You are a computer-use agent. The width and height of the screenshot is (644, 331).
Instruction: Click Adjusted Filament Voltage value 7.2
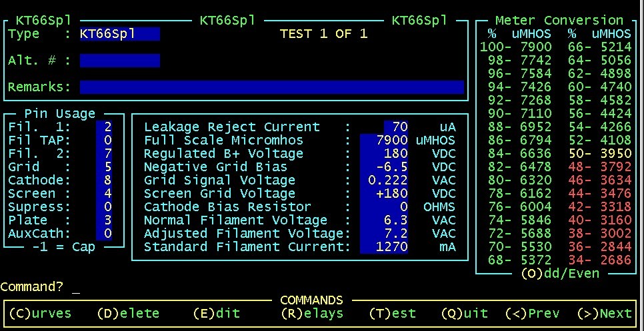(384, 233)
